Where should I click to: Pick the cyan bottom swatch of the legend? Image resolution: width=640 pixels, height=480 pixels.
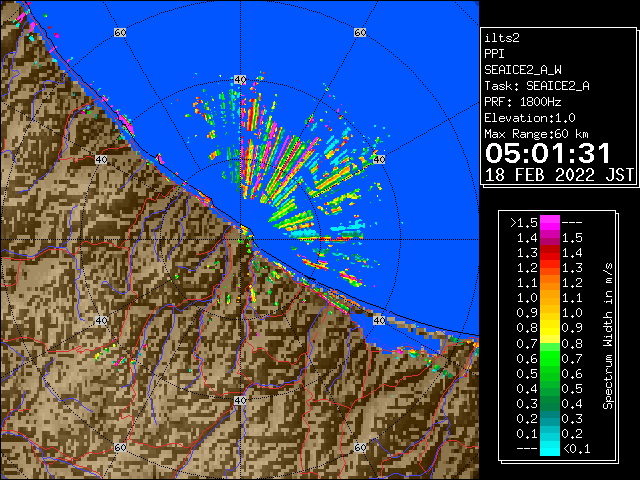[x=550, y=448]
